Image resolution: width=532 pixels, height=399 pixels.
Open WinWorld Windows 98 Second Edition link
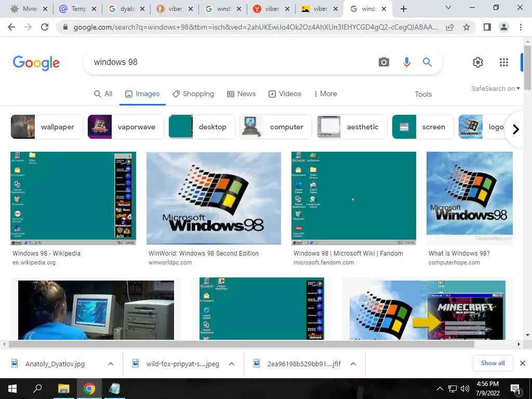(x=204, y=254)
